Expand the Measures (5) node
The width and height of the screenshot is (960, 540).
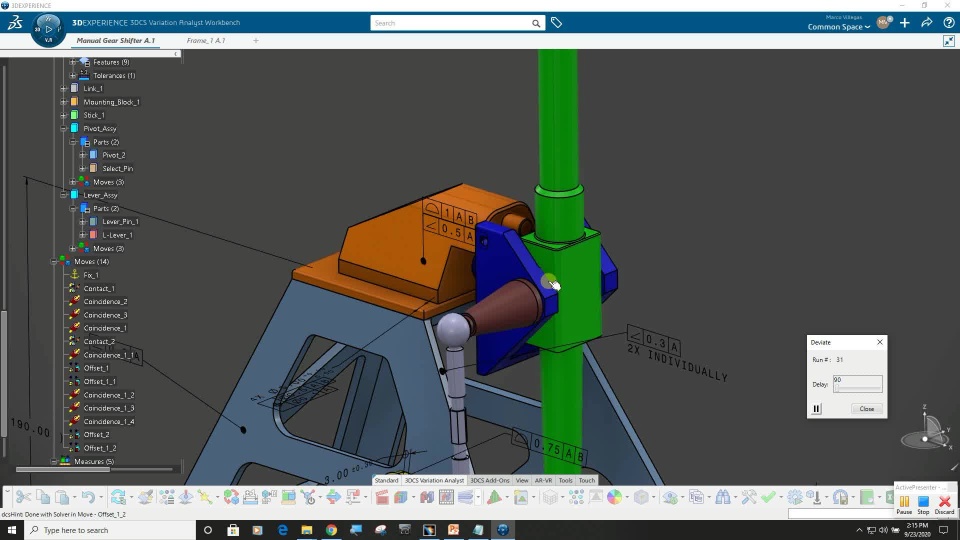(54, 462)
